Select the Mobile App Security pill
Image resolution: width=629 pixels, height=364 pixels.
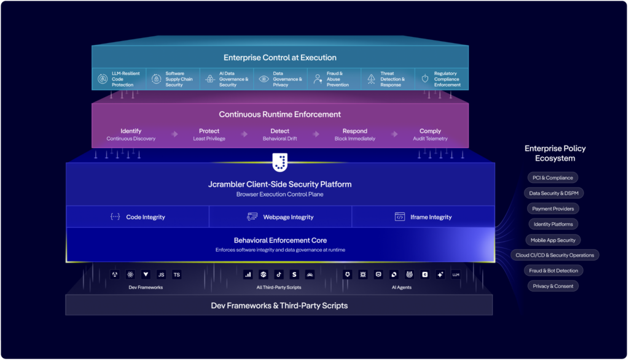click(553, 240)
